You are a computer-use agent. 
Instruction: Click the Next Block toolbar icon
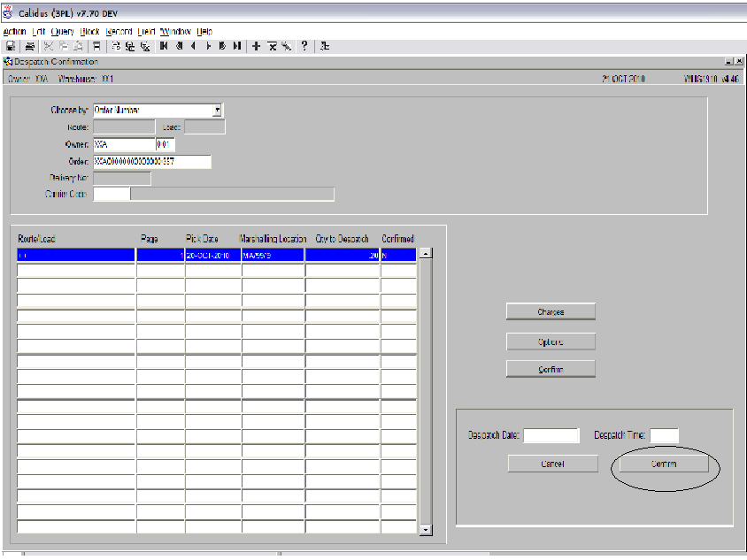click(x=222, y=46)
